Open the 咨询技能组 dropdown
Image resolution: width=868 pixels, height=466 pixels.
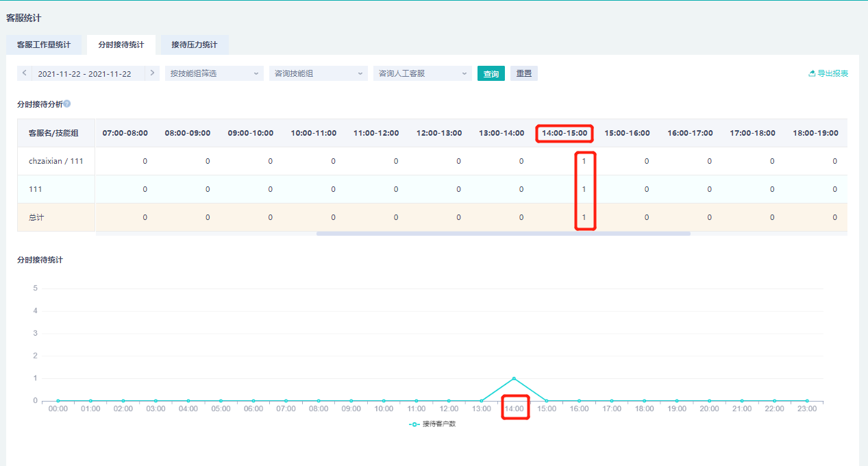[x=319, y=73]
